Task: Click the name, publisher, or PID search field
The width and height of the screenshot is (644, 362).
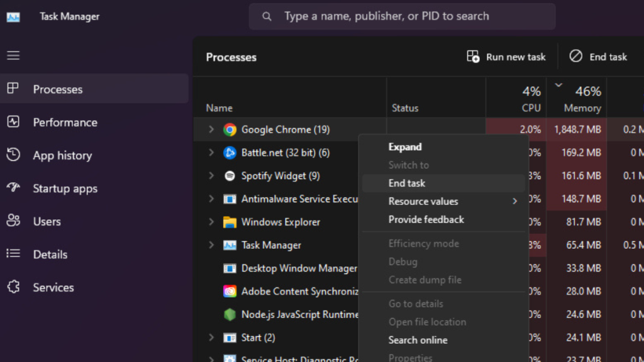Action: pos(402,16)
